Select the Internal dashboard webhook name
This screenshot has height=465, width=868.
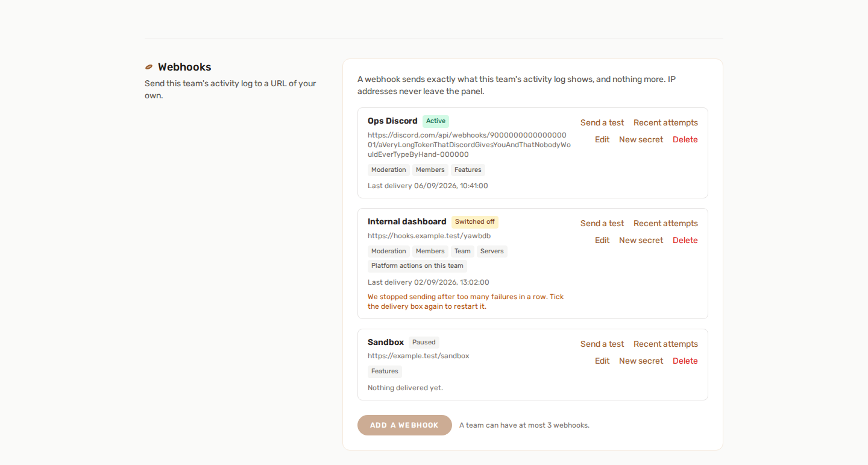(407, 221)
